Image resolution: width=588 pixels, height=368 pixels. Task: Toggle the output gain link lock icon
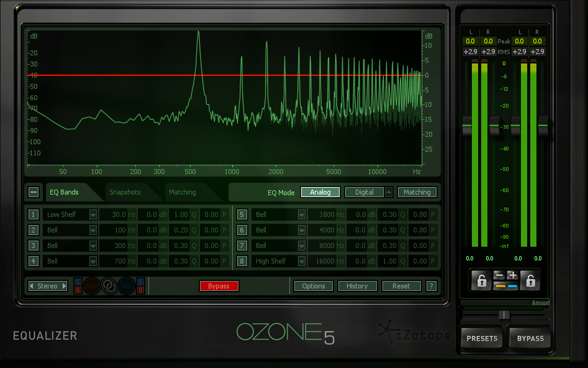click(x=530, y=280)
